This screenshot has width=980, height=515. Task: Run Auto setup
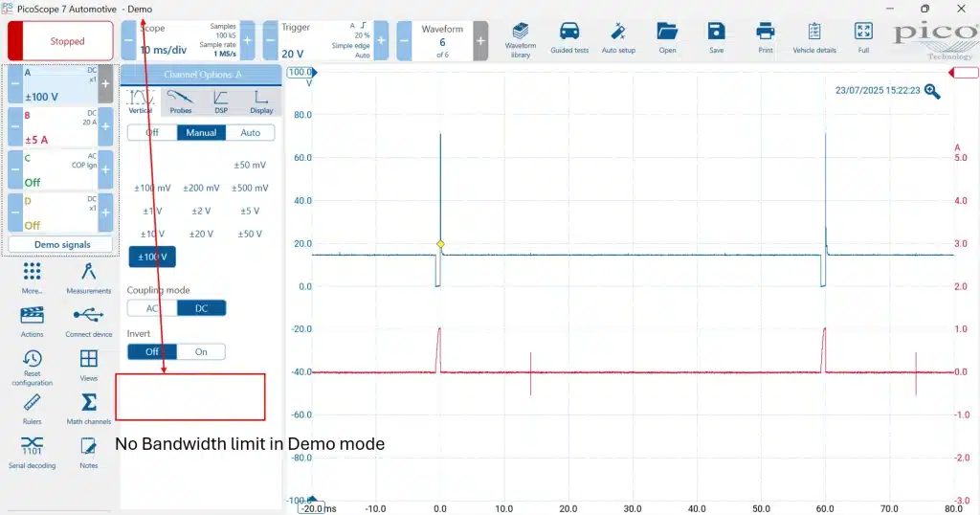coord(618,38)
